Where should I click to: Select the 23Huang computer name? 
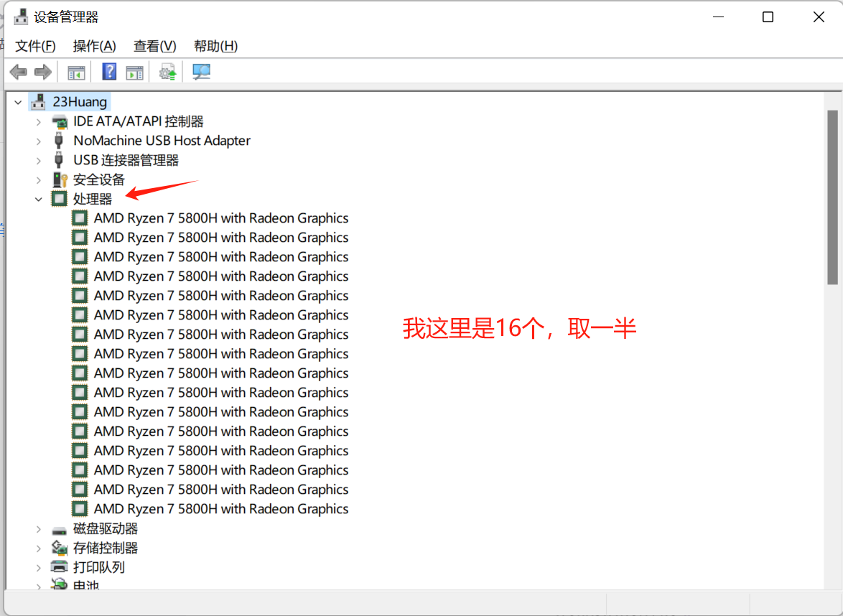[80, 102]
